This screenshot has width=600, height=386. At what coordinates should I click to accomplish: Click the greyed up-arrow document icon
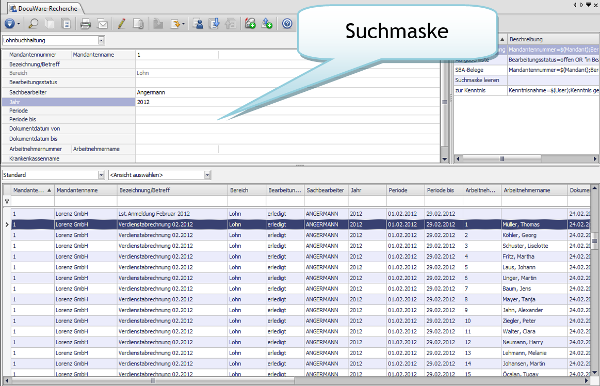coord(230,24)
